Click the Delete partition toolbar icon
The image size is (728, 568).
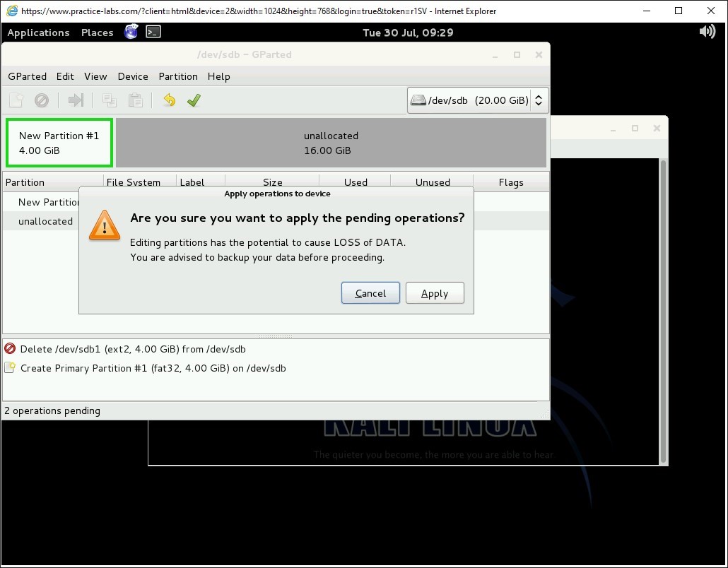(42, 100)
